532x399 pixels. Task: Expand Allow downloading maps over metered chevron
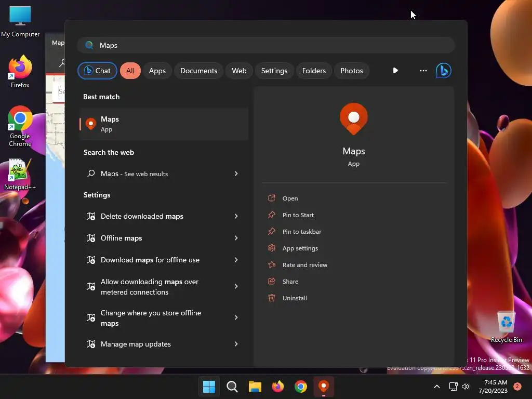click(x=236, y=286)
